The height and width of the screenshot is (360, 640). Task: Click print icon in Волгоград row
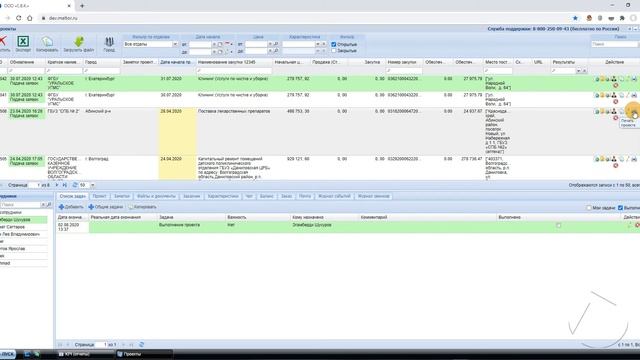pyautogui.click(x=634, y=159)
